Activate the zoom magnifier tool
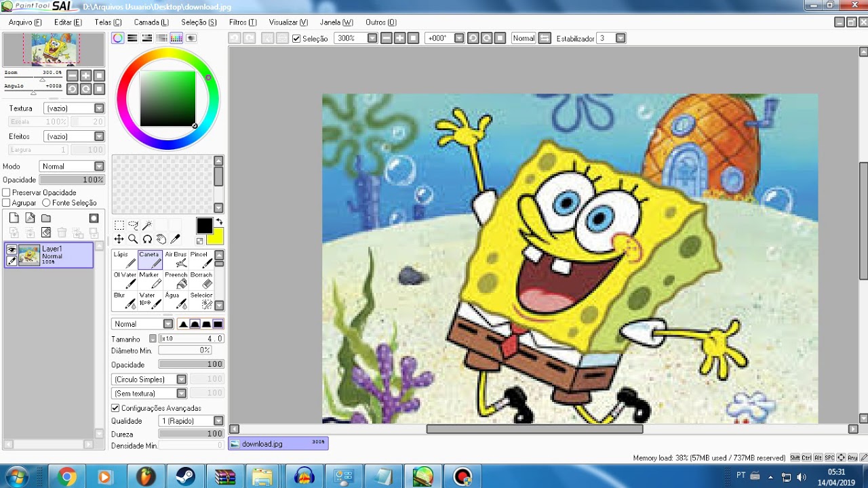The width and height of the screenshot is (868, 488). point(133,239)
